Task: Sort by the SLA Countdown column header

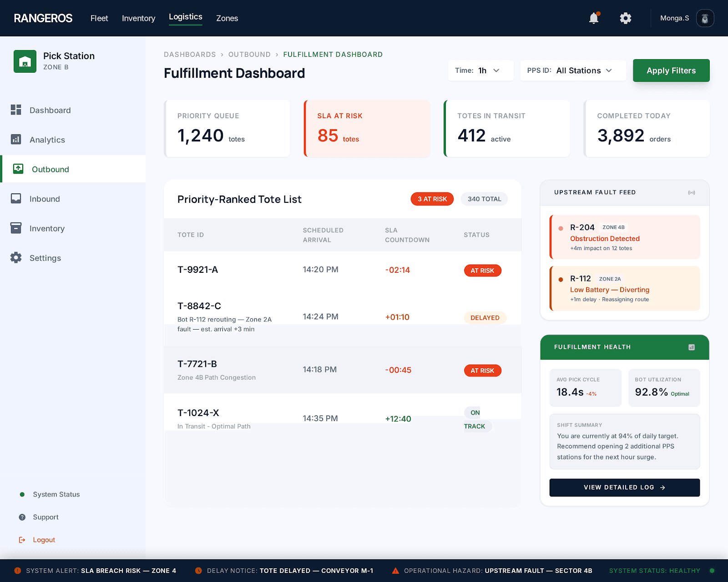Action: click(x=407, y=235)
